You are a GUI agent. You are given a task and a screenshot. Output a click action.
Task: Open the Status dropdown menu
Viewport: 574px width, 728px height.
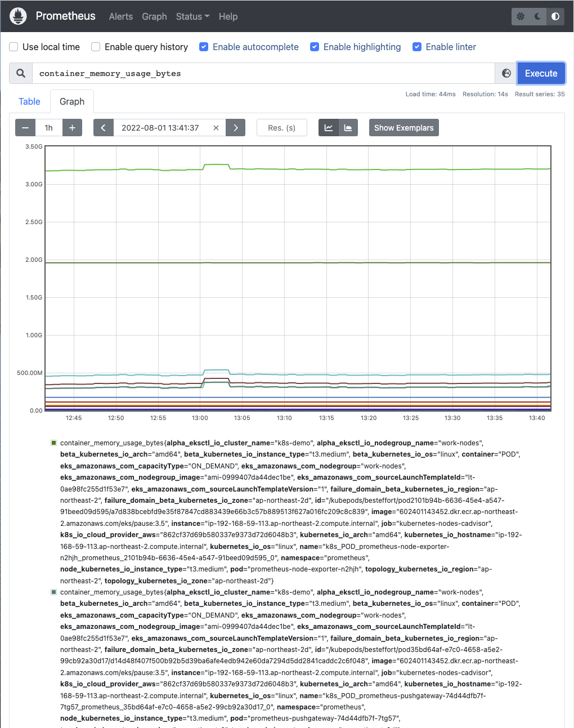pos(192,16)
